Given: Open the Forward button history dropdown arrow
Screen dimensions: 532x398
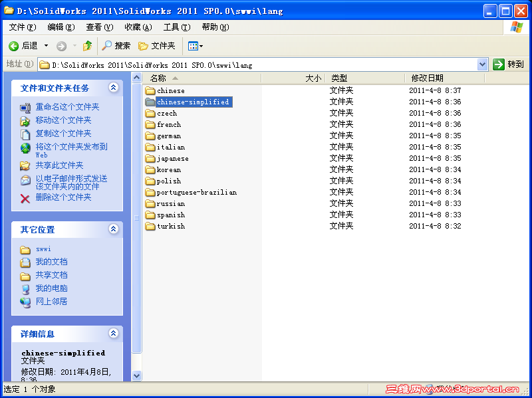Looking at the screenshot, I should (x=74, y=46).
